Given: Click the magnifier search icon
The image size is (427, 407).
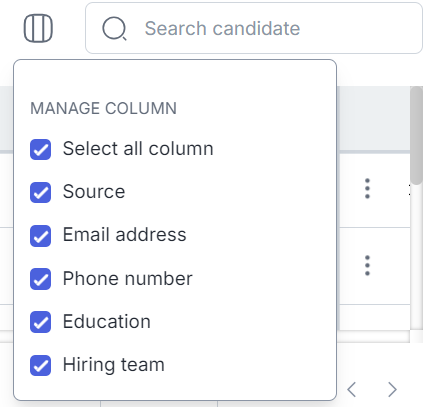Looking at the screenshot, I should (114, 29).
